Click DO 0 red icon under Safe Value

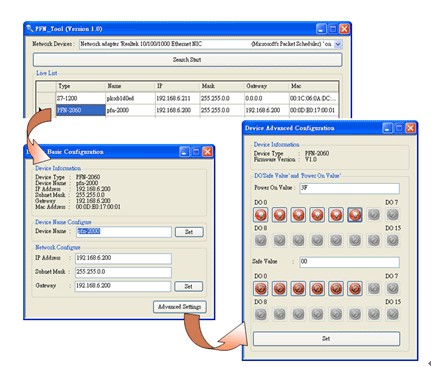tap(261, 289)
